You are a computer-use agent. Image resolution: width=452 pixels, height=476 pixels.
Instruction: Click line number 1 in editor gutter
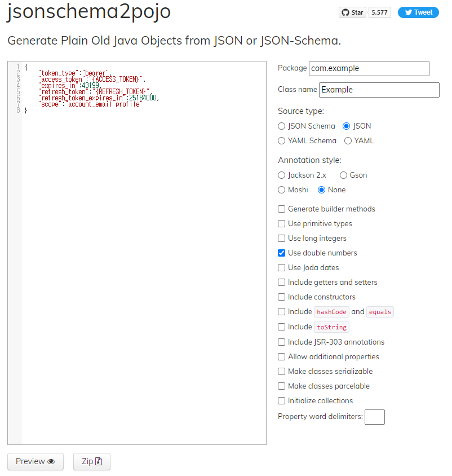(18, 67)
